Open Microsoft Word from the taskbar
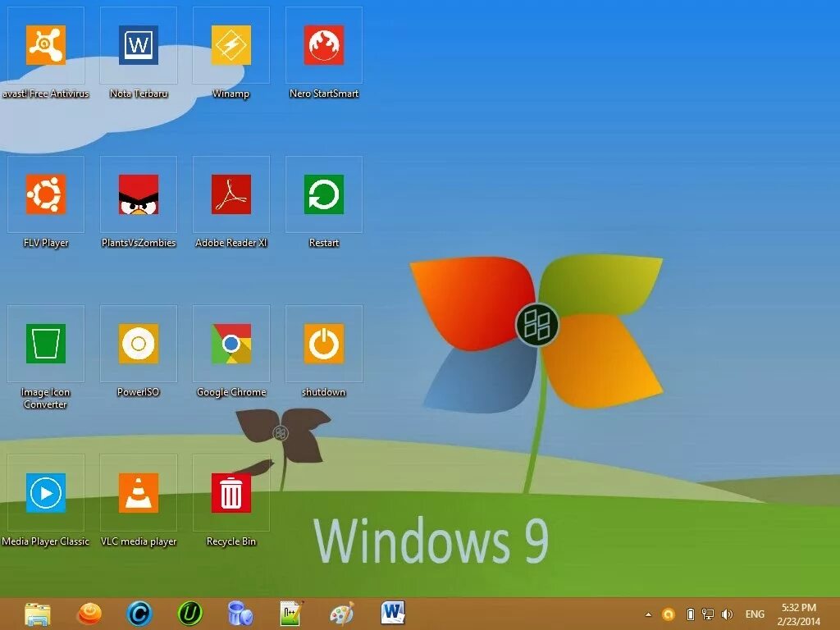This screenshot has height=630, width=840. (393, 613)
